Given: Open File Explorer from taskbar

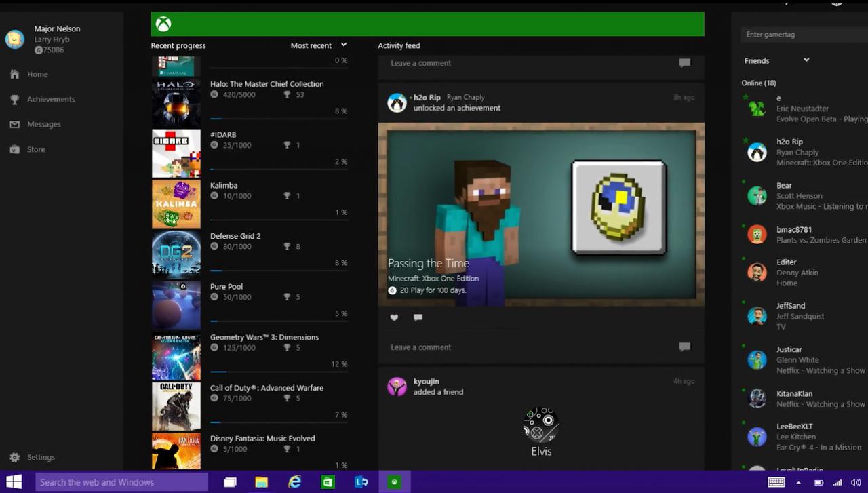Looking at the screenshot, I should coord(262,482).
